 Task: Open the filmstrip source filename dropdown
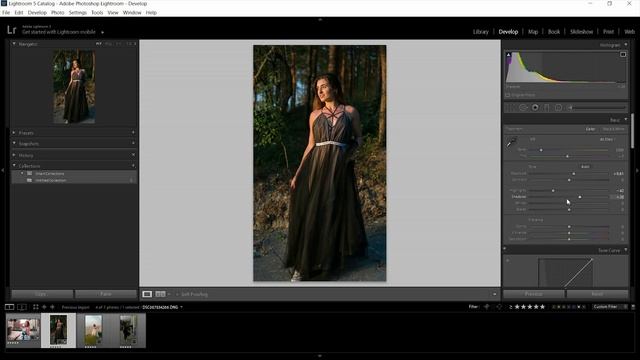pos(181,307)
